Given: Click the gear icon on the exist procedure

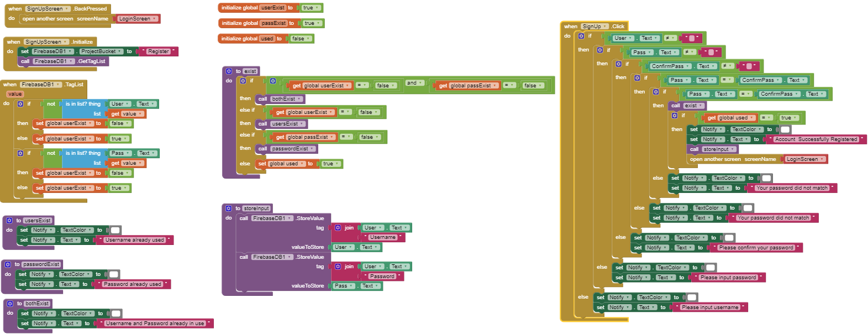Looking at the screenshot, I should [x=229, y=71].
